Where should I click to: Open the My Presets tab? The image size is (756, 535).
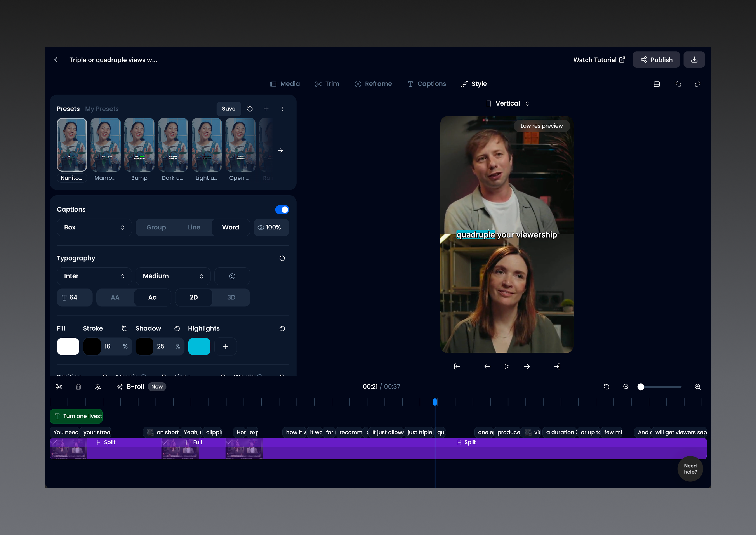pyautogui.click(x=102, y=109)
